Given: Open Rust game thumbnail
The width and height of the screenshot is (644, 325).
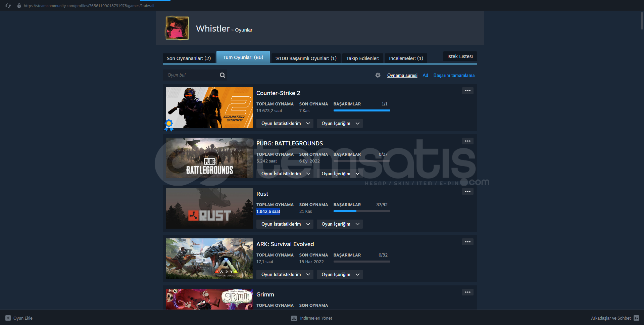Looking at the screenshot, I should click(x=209, y=208).
